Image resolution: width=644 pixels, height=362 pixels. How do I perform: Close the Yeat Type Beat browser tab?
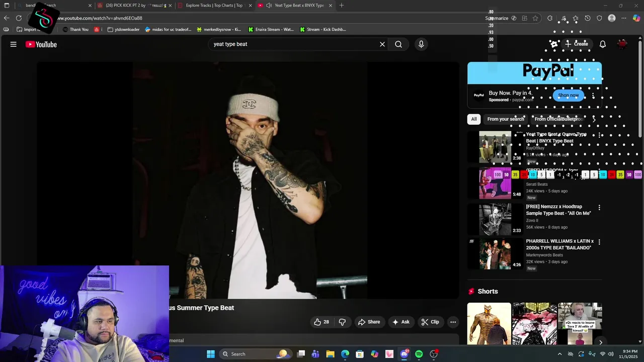[331, 6]
